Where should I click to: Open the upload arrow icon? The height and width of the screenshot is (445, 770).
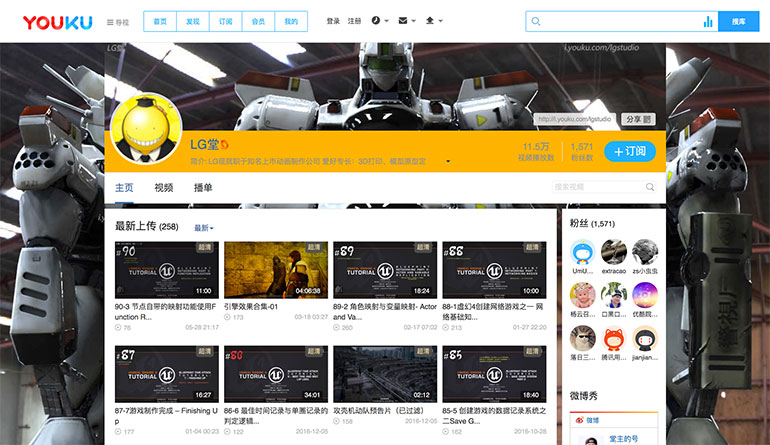click(x=430, y=21)
